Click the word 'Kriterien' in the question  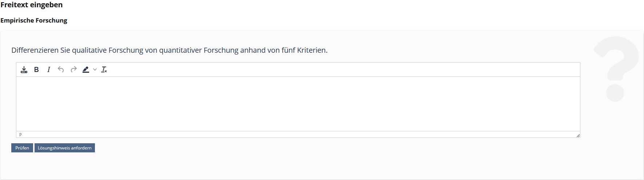311,50
